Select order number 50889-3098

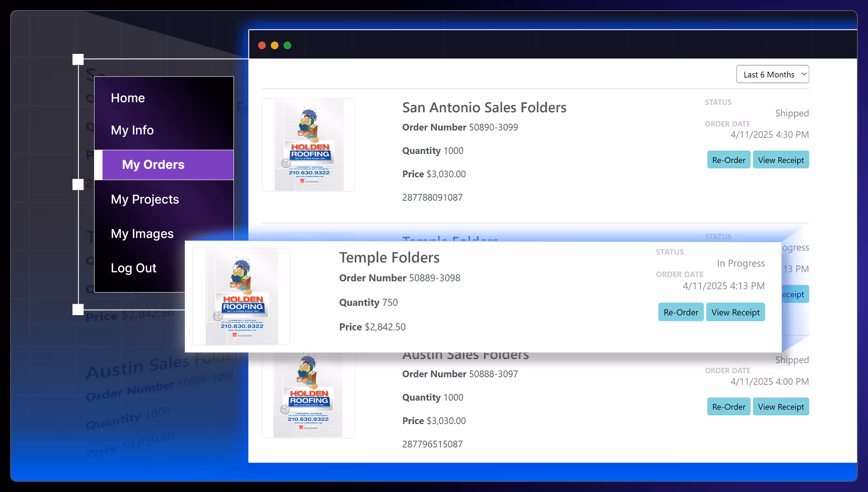pos(434,278)
